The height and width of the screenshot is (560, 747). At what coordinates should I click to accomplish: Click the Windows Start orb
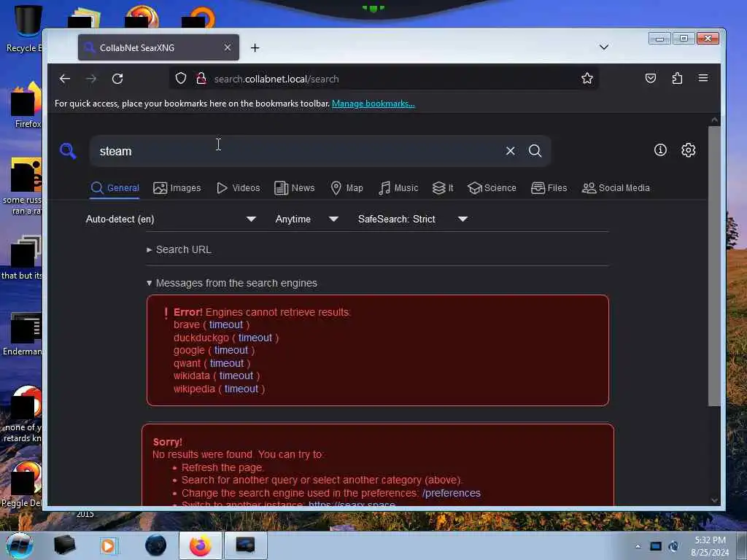(20, 545)
